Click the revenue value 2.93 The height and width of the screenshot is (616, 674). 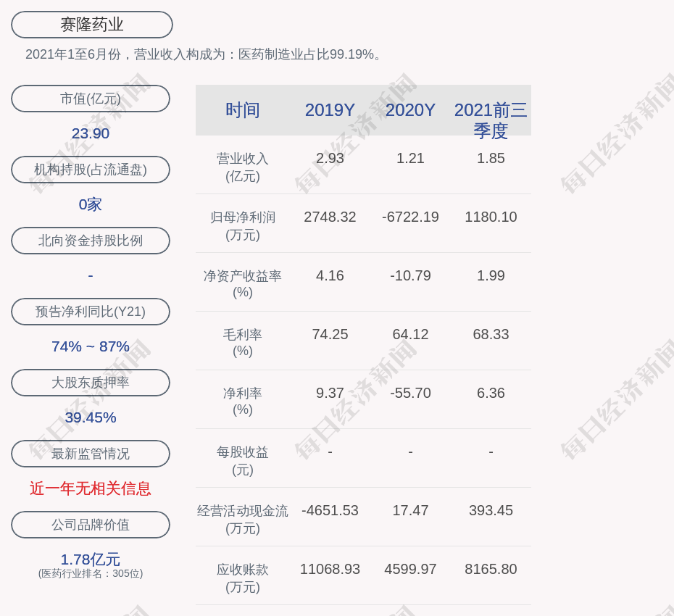pyautogui.click(x=330, y=158)
